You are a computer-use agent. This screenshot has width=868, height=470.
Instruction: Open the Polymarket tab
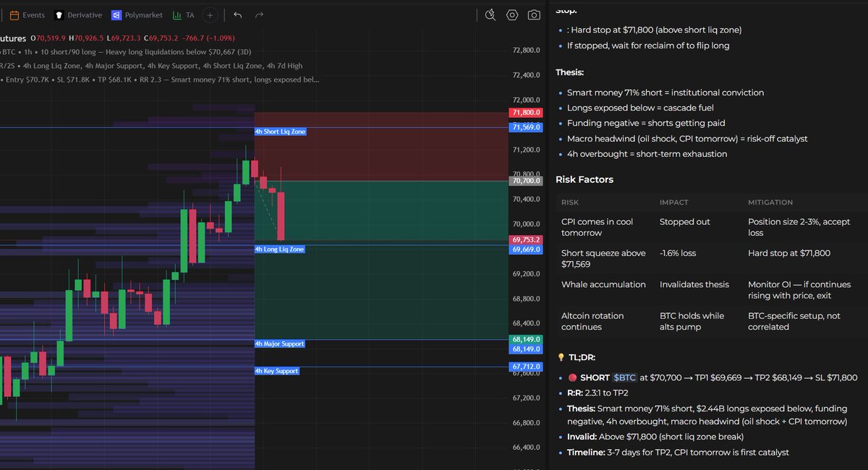(137, 14)
